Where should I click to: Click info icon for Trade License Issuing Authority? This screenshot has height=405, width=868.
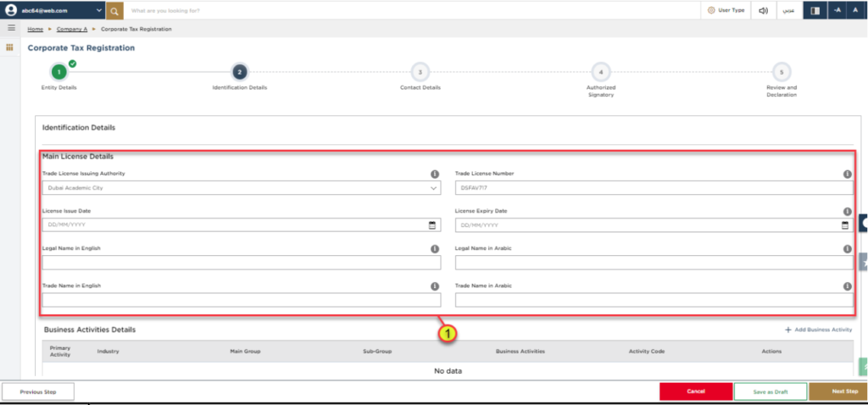click(435, 174)
